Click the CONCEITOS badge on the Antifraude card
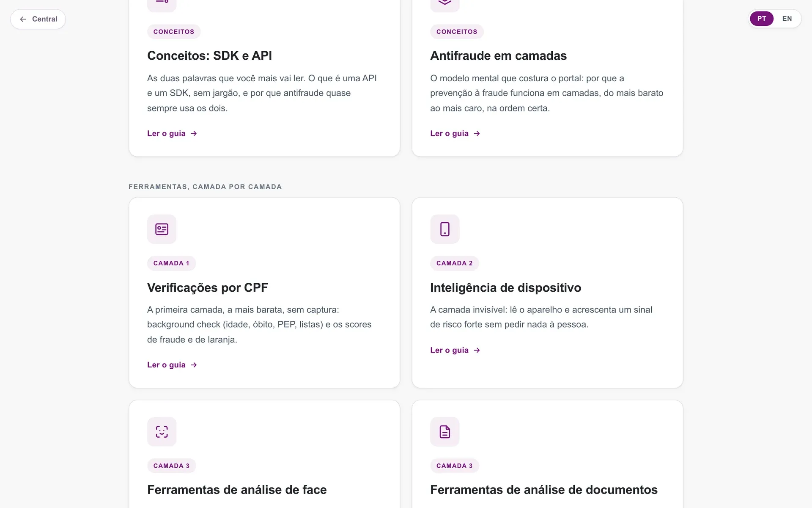The height and width of the screenshot is (508, 812). click(x=457, y=32)
